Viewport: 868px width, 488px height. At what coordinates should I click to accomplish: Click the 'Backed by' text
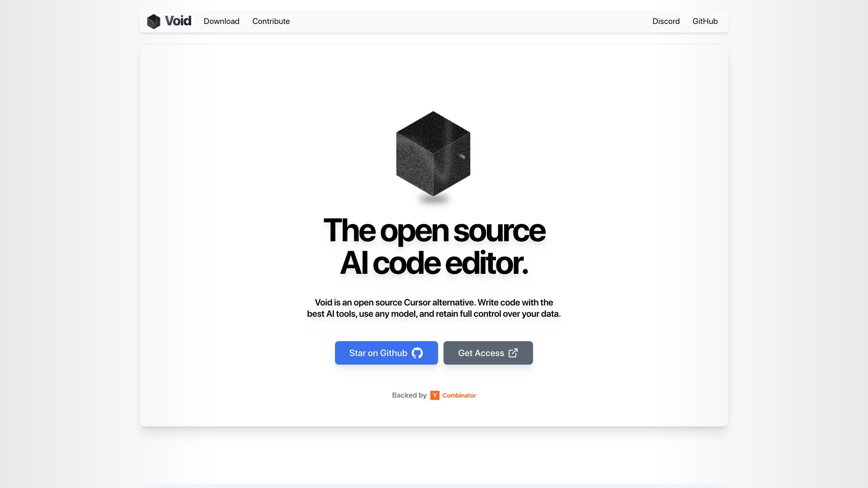409,395
